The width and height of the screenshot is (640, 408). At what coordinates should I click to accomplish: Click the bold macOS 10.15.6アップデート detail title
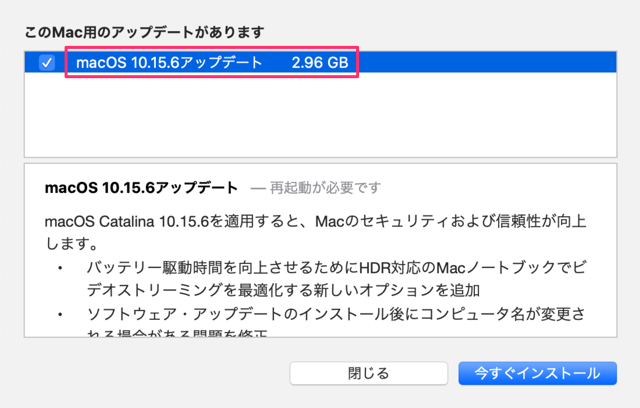pyautogui.click(x=141, y=188)
